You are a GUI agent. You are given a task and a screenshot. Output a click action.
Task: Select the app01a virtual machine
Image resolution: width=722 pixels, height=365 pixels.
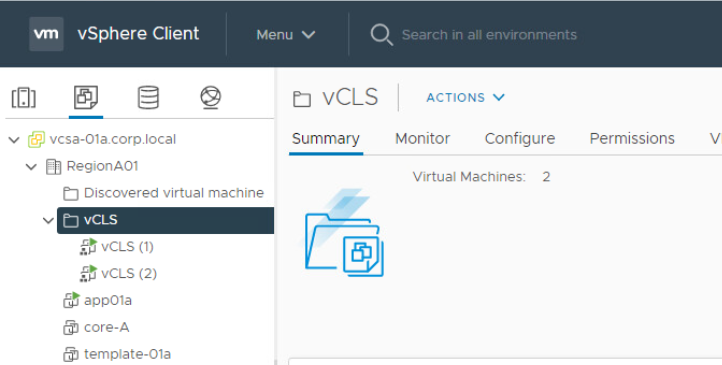coord(108,301)
